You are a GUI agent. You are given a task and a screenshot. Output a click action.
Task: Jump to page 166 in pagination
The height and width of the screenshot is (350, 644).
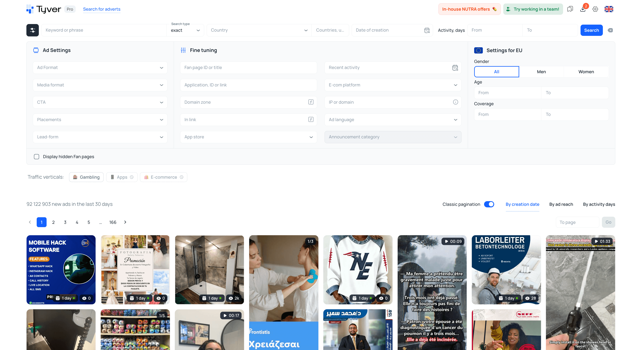click(113, 222)
